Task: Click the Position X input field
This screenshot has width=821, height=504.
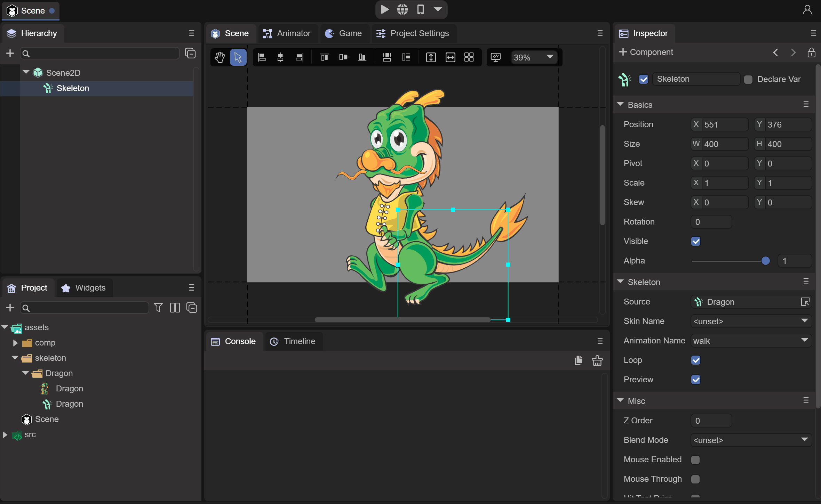Action: coord(724,124)
